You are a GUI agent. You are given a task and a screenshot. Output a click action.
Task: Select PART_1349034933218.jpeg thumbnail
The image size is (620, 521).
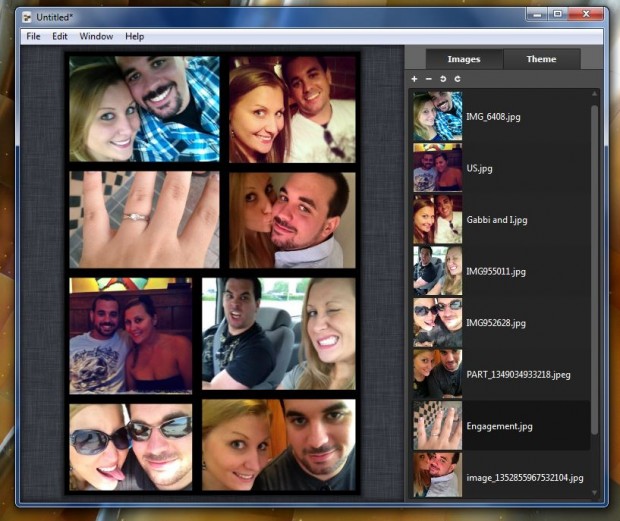437,374
